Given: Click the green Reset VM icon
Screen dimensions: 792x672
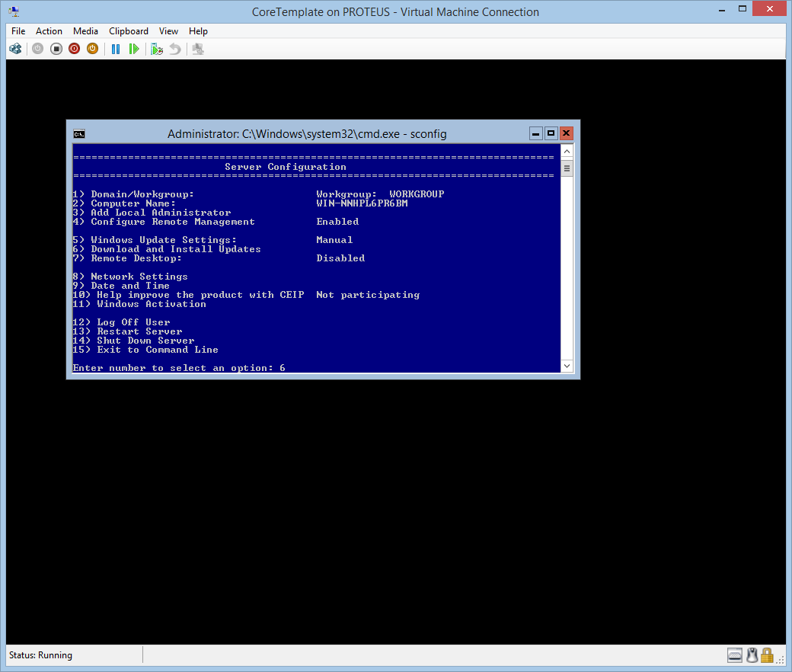Looking at the screenshot, I should coord(134,49).
